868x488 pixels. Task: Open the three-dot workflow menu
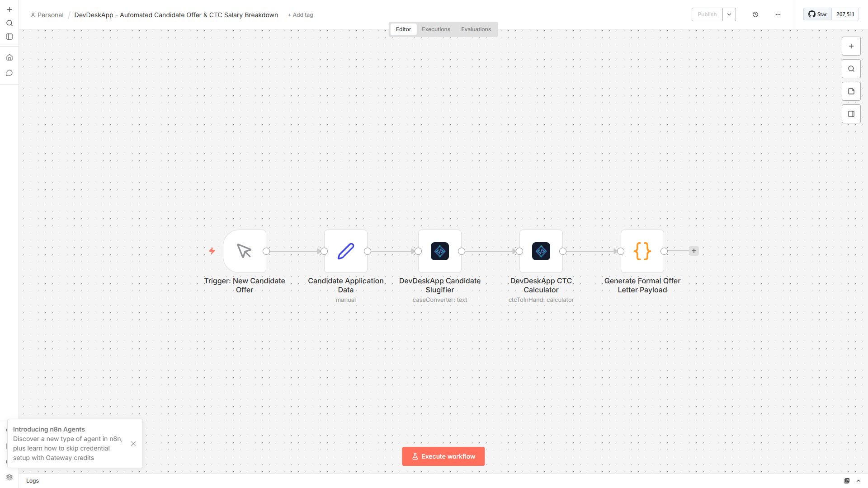point(778,14)
